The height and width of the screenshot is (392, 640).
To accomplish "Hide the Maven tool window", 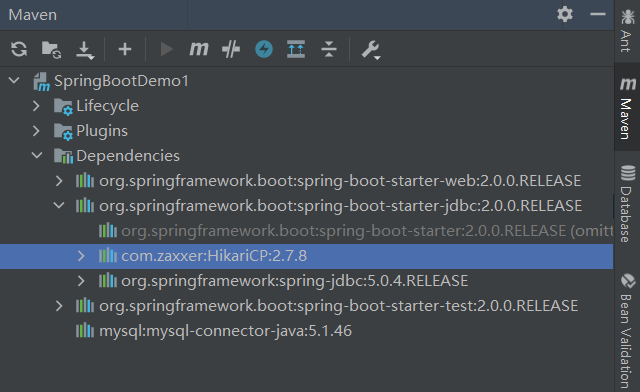I will [598, 14].
